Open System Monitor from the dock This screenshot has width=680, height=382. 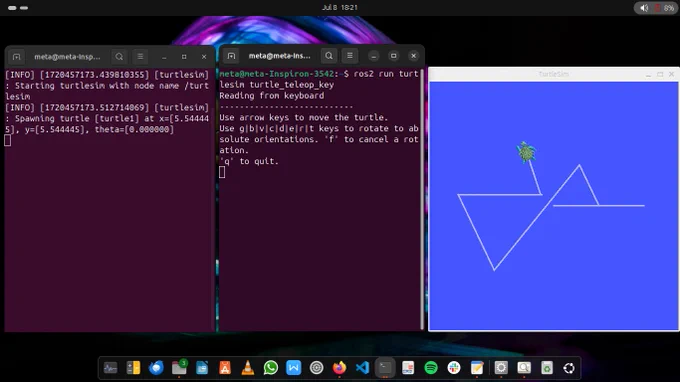110,368
